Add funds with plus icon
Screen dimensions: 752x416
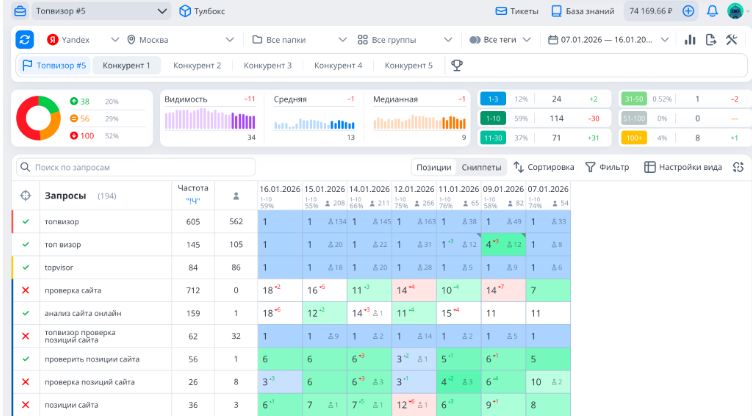tap(688, 11)
